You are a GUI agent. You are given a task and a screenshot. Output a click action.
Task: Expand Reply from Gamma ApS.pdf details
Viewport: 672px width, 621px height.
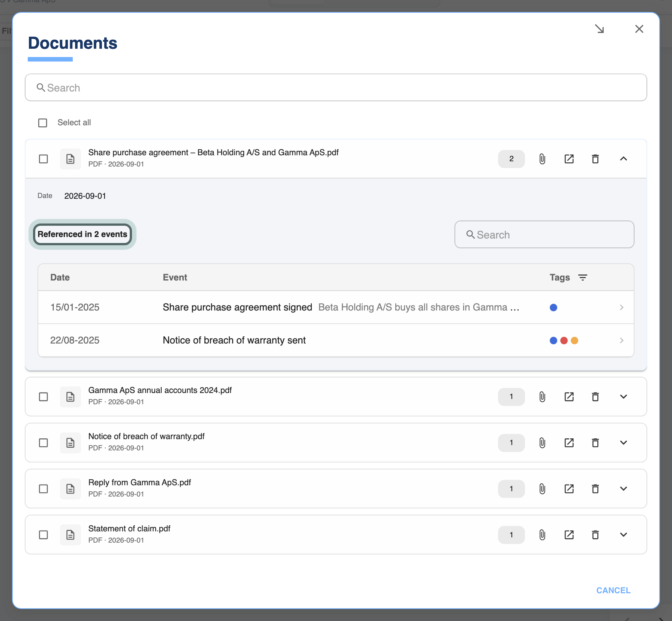pos(623,489)
